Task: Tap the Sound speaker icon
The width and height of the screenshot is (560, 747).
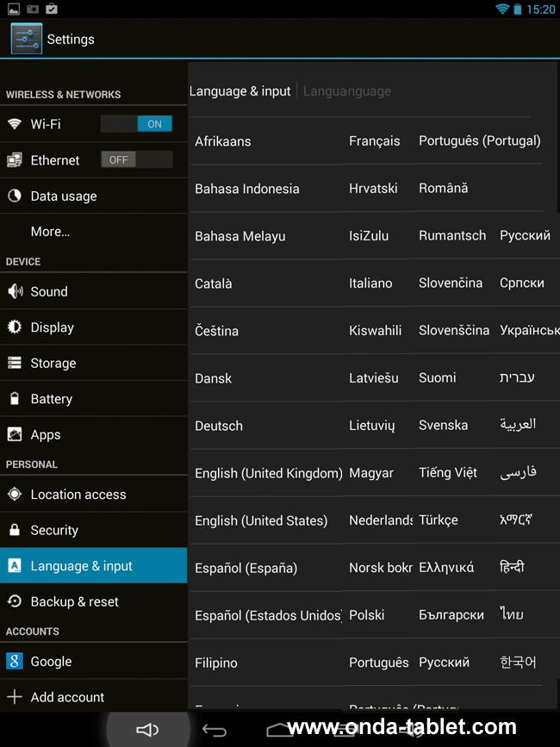Action: tap(15, 291)
